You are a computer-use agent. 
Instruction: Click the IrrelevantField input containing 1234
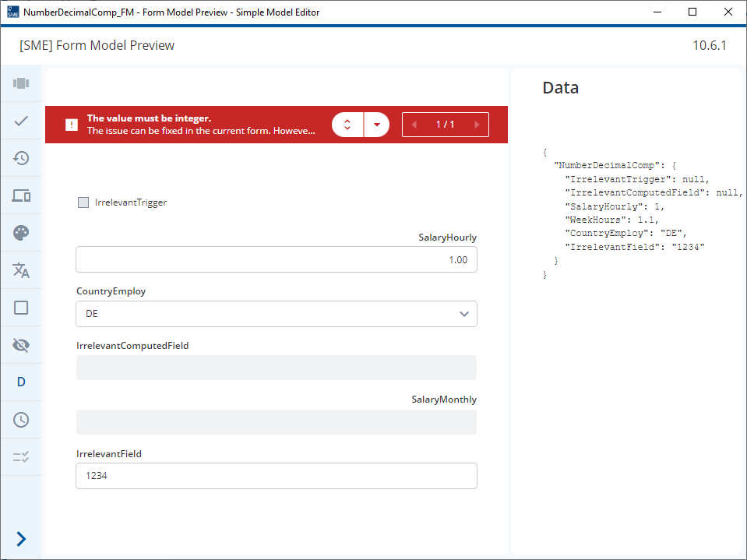(277, 476)
